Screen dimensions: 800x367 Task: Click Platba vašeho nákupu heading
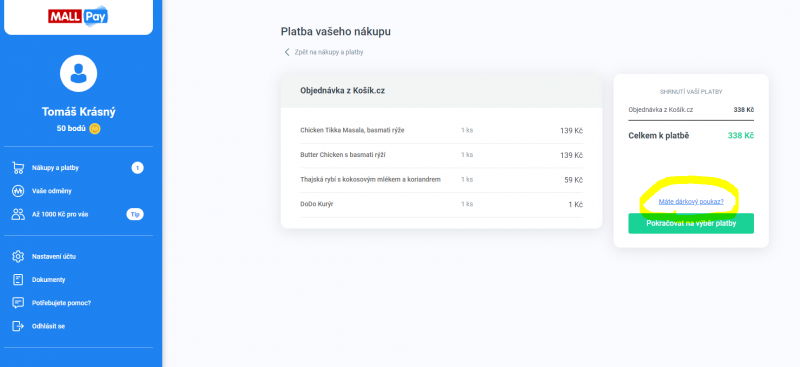click(x=336, y=32)
